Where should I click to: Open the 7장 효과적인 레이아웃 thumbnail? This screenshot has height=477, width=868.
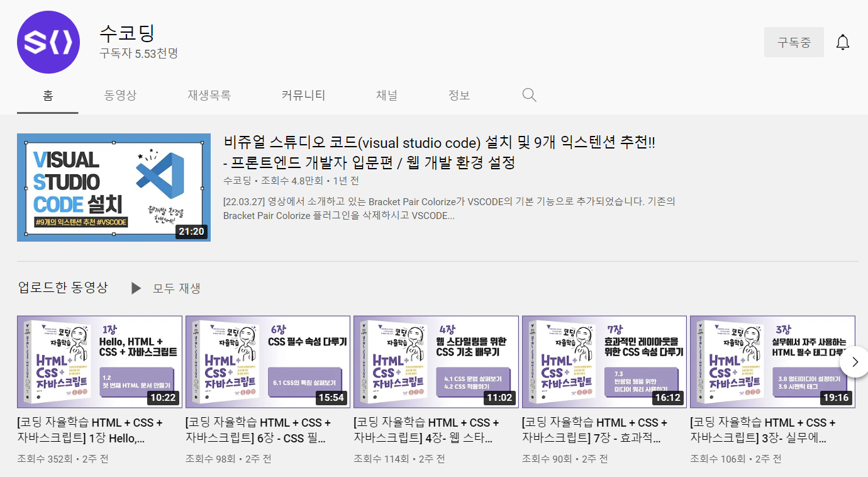point(604,362)
